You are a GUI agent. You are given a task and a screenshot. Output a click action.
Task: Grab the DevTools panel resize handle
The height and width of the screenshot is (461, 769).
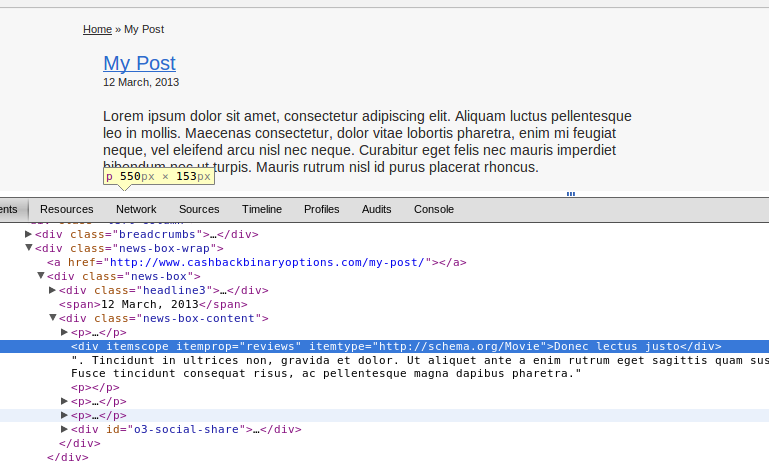pos(571,194)
